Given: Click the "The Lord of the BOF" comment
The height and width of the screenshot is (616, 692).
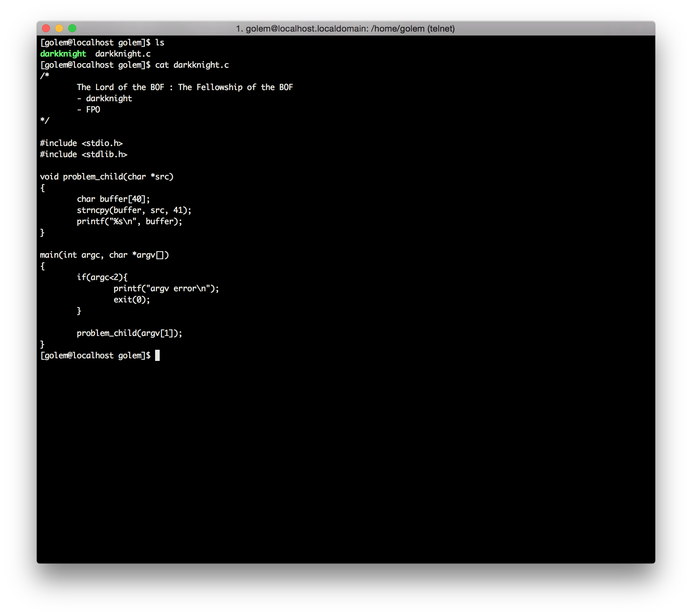Looking at the screenshot, I should pos(185,87).
